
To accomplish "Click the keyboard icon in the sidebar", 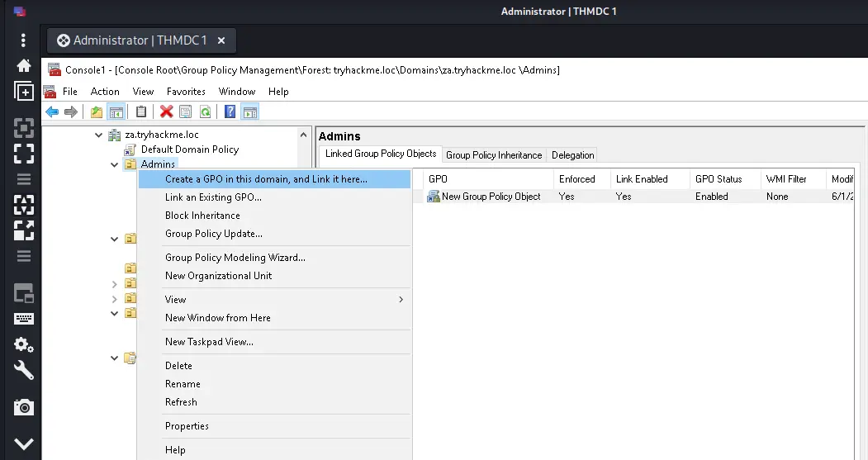I will point(24,319).
